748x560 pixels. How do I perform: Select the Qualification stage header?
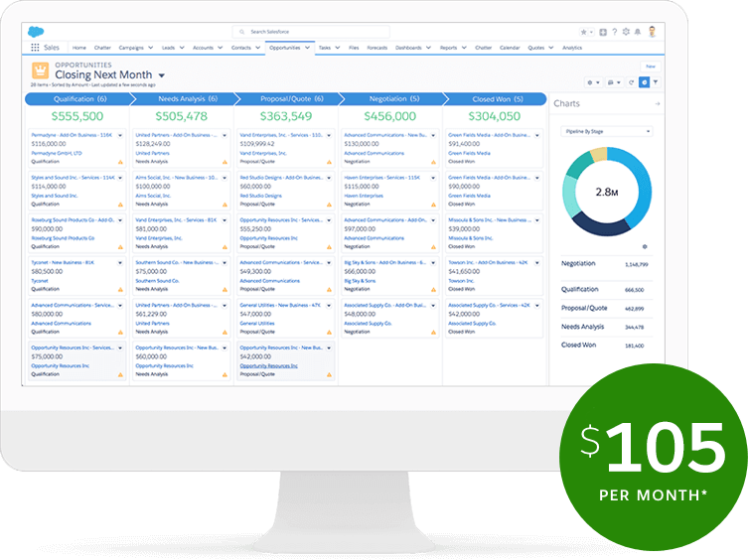79,98
